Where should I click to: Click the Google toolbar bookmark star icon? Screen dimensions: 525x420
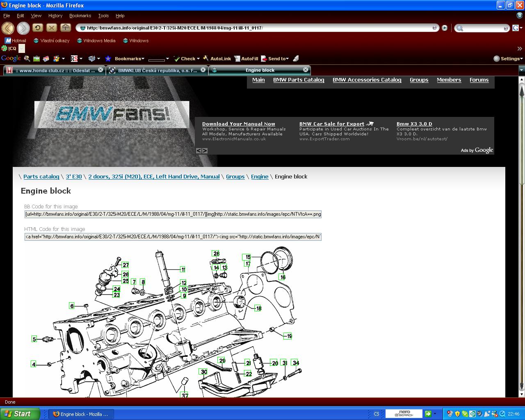[x=108, y=59]
